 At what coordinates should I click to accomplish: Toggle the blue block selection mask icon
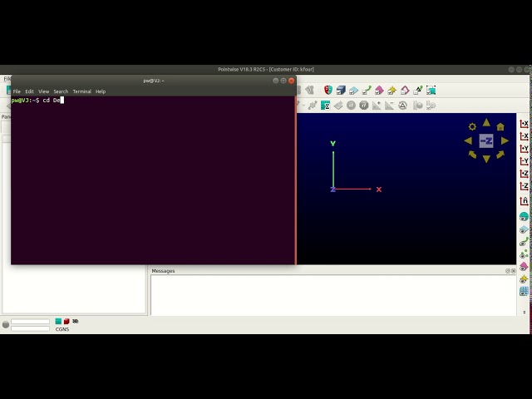click(x=341, y=91)
